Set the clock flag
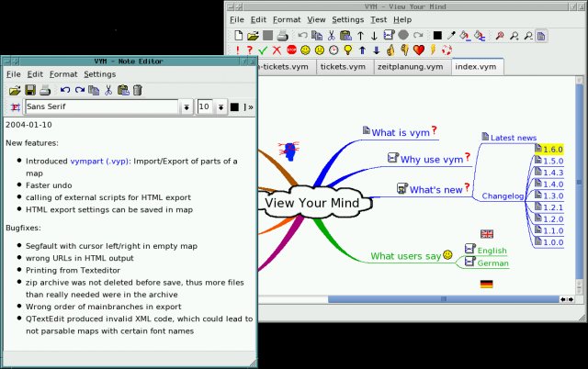 click(x=334, y=50)
